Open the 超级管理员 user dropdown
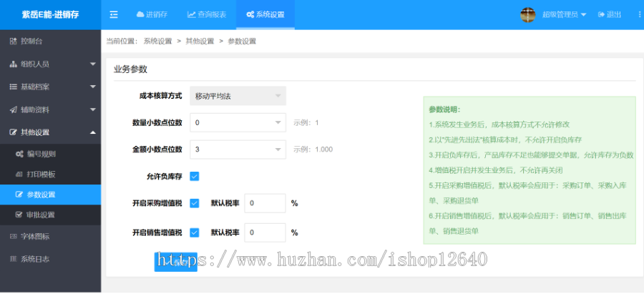Image resolution: width=644 pixels, height=294 pixels. click(565, 14)
